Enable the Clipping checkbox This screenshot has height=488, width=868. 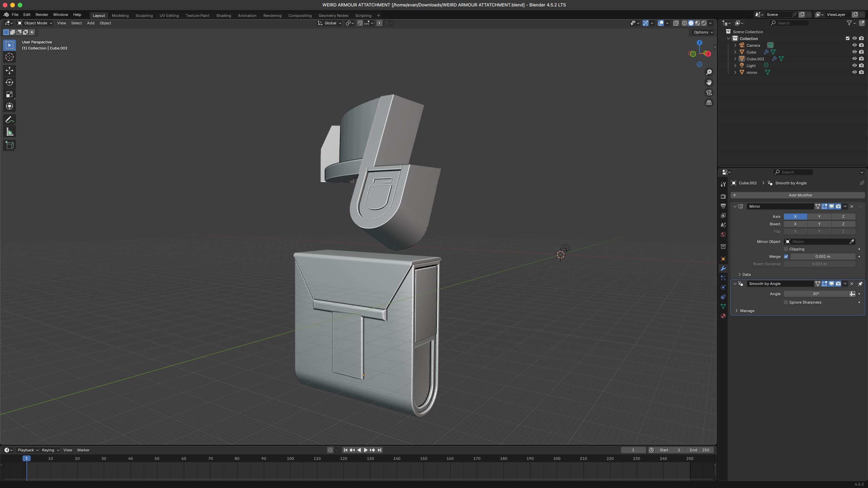click(x=786, y=249)
